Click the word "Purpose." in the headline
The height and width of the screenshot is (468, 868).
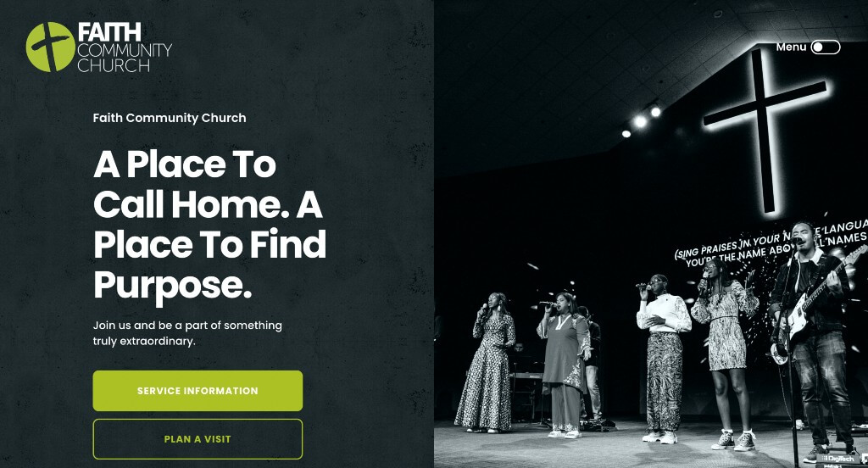point(172,285)
